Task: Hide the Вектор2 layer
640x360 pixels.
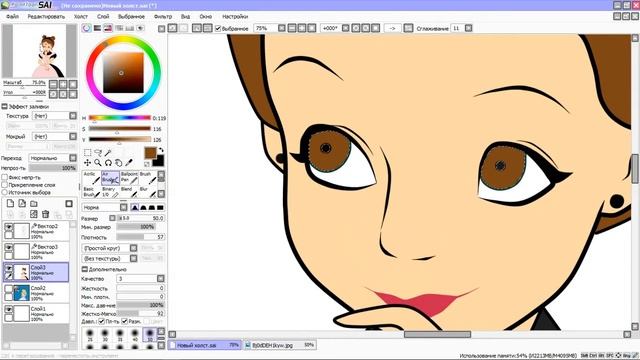Action: tap(9, 227)
